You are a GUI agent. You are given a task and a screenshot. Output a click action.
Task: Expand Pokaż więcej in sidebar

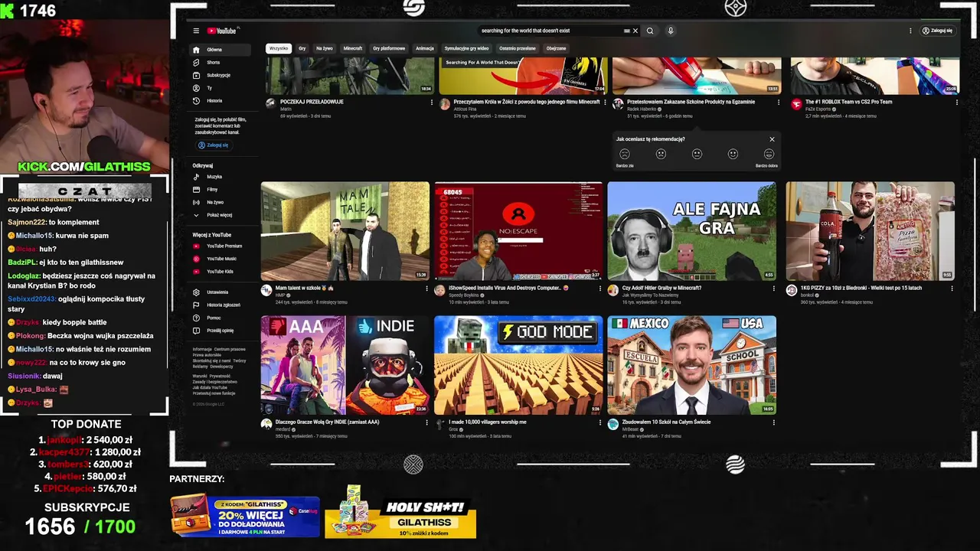tap(221, 215)
